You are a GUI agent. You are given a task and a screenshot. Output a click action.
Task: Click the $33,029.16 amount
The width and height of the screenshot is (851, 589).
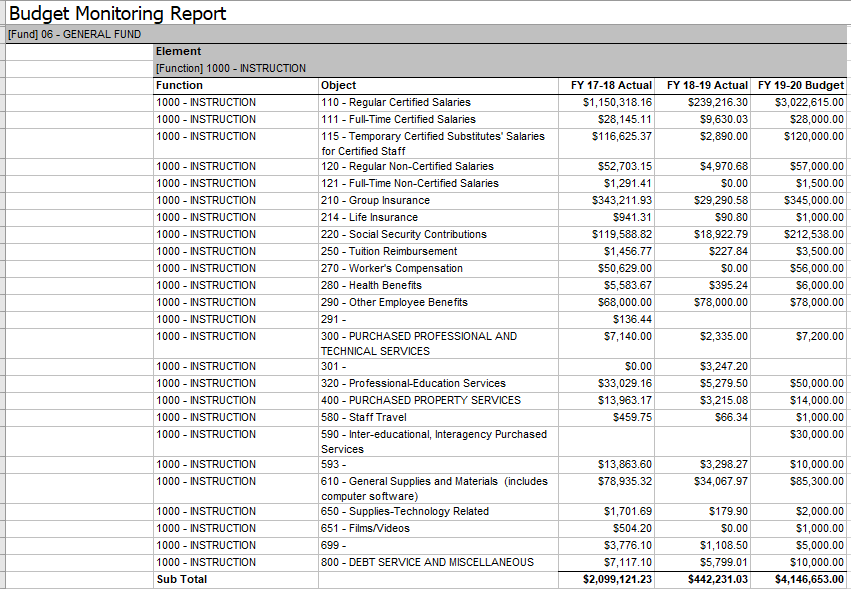click(625, 384)
